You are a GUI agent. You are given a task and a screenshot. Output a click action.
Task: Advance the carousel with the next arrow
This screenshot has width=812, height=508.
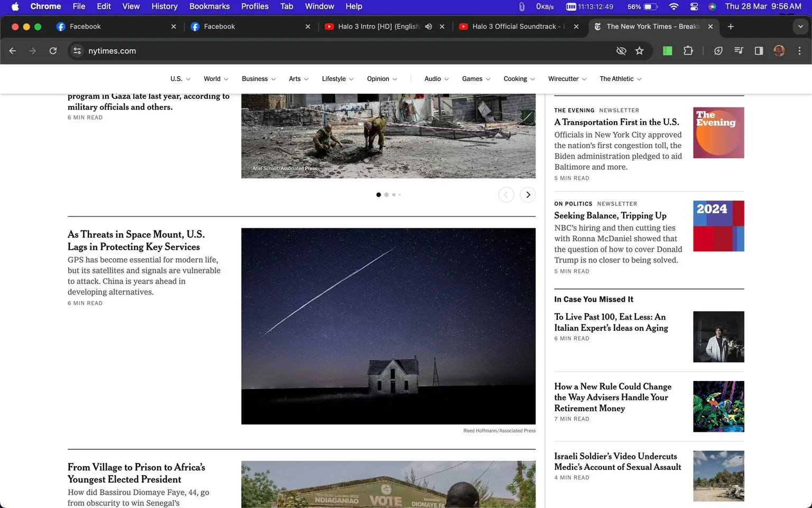click(x=528, y=195)
